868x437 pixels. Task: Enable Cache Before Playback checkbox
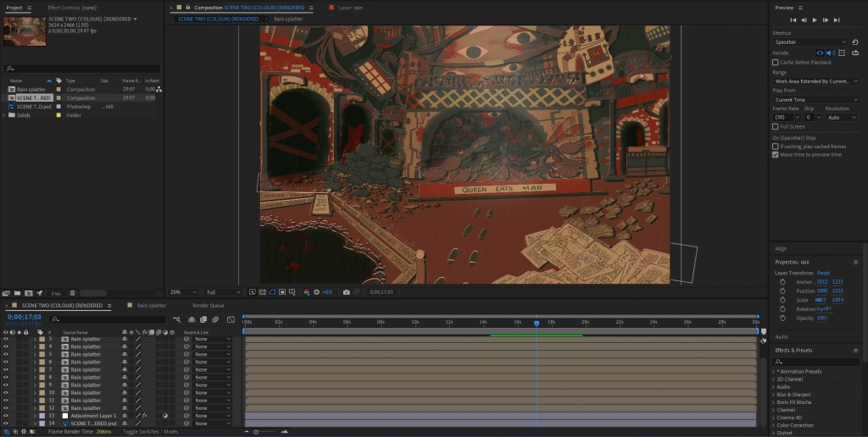[775, 63]
